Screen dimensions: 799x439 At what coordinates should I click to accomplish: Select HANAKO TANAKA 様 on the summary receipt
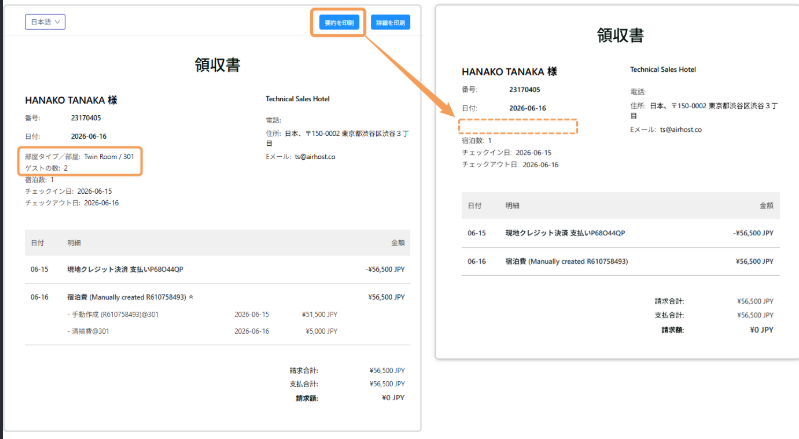[509, 72]
